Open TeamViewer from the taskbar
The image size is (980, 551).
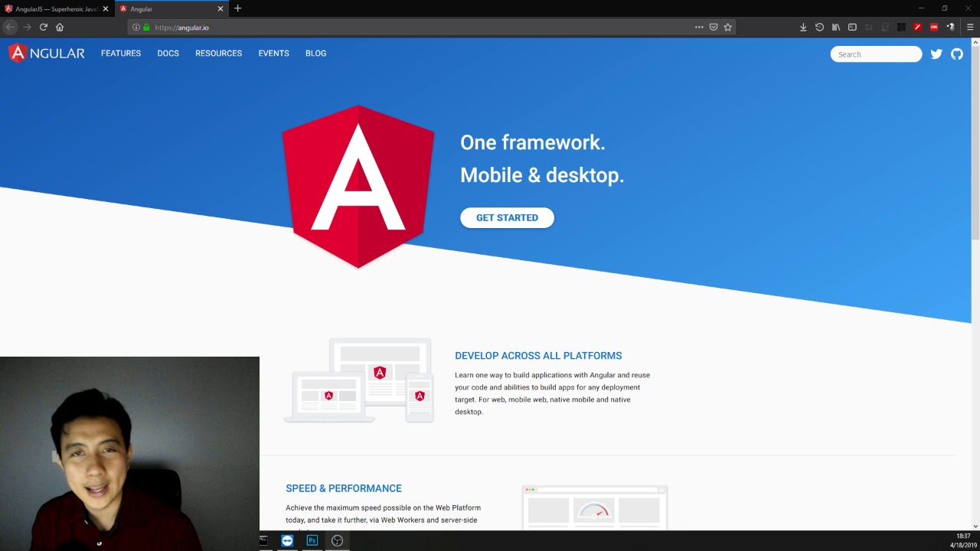[x=287, y=540]
